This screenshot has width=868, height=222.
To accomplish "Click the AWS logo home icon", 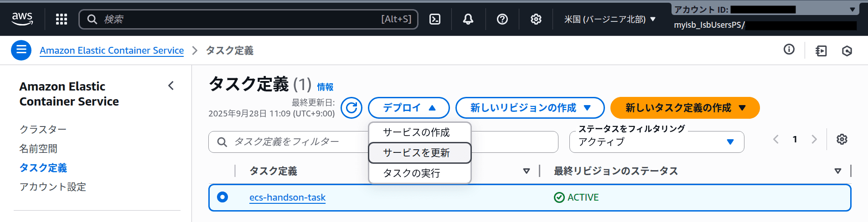I will pyautogui.click(x=22, y=19).
